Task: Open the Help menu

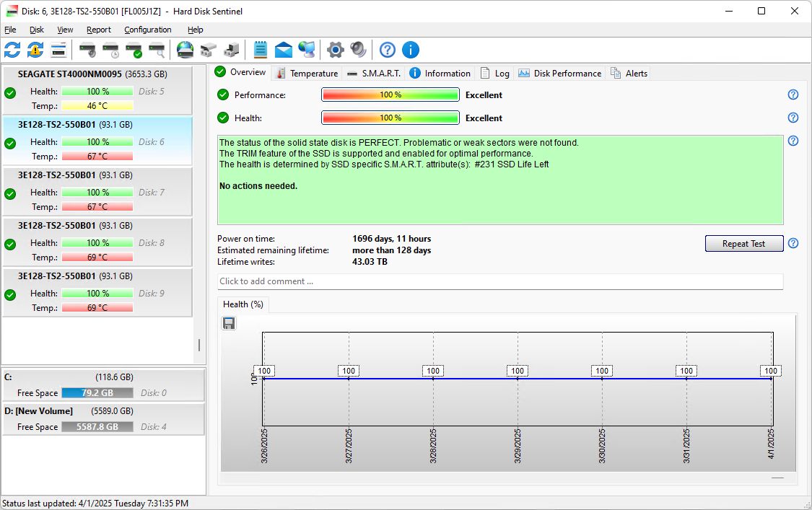Action: (x=195, y=30)
